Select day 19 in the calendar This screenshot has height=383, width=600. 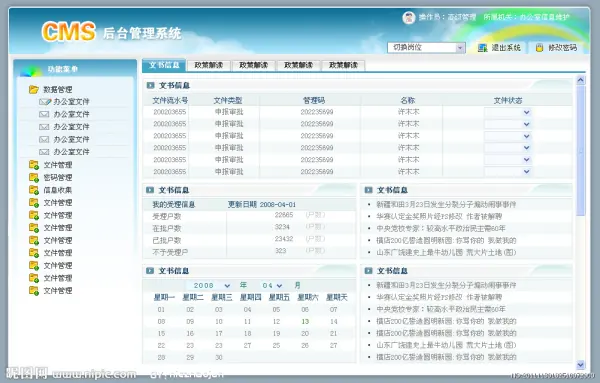tap(276, 334)
